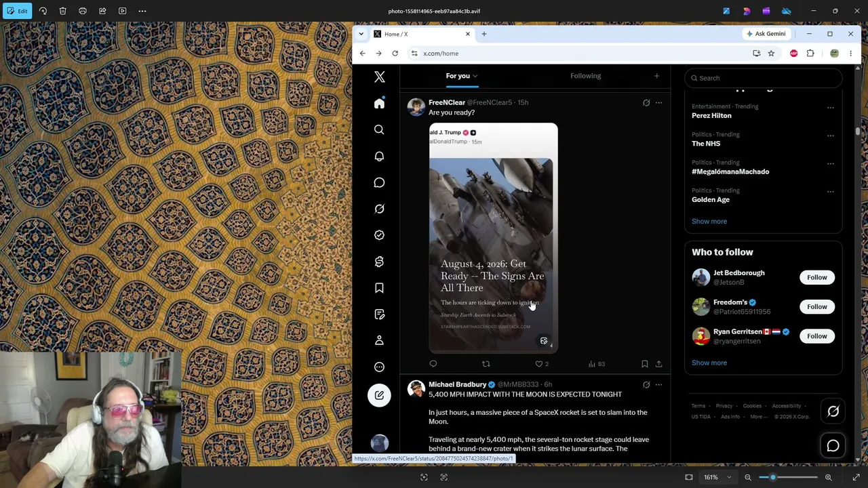Bookmark page with Chrome star icon

point(771,54)
